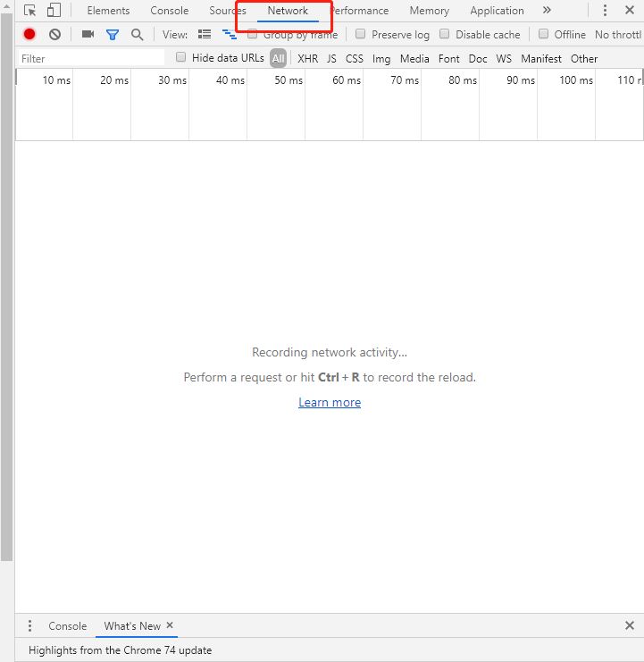Switch to the Elements tab
This screenshot has width=644, height=662.
pyautogui.click(x=108, y=11)
